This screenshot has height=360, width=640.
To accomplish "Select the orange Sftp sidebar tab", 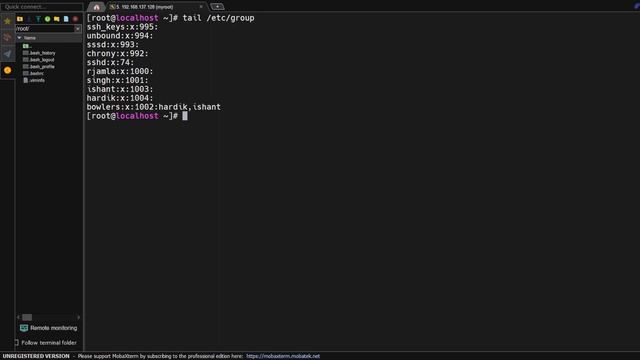I will coord(7,70).
